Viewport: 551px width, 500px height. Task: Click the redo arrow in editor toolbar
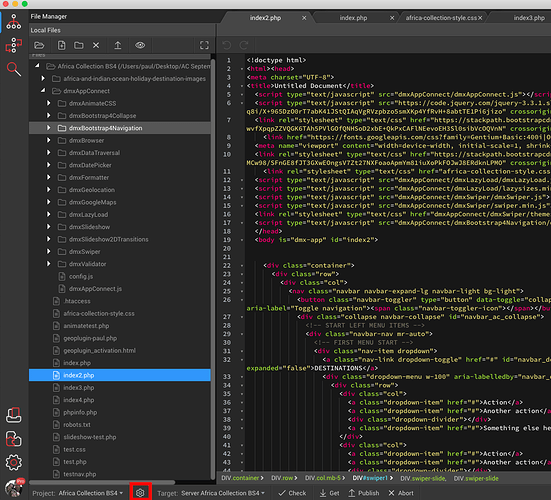click(244, 45)
